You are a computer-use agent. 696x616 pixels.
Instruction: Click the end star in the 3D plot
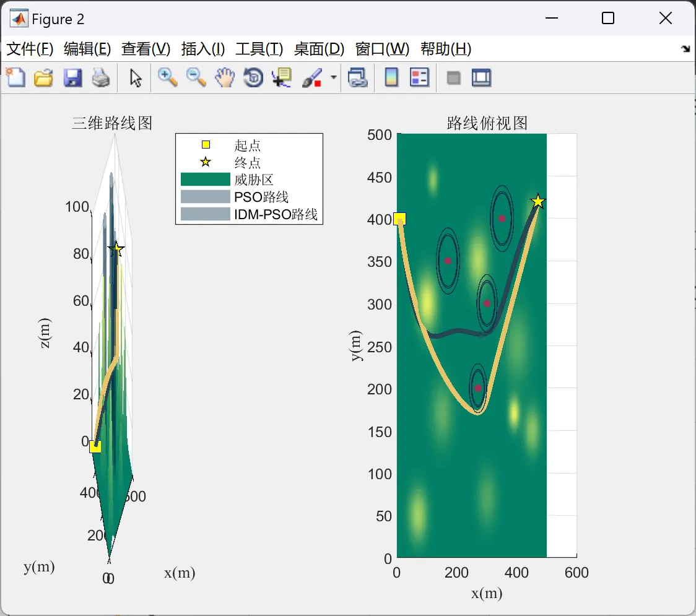(117, 249)
